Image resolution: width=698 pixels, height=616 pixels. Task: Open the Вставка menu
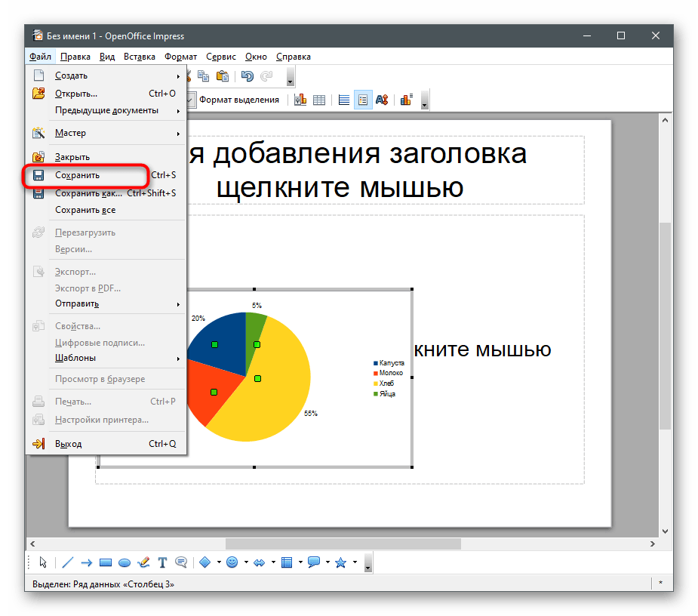[140, 57]
